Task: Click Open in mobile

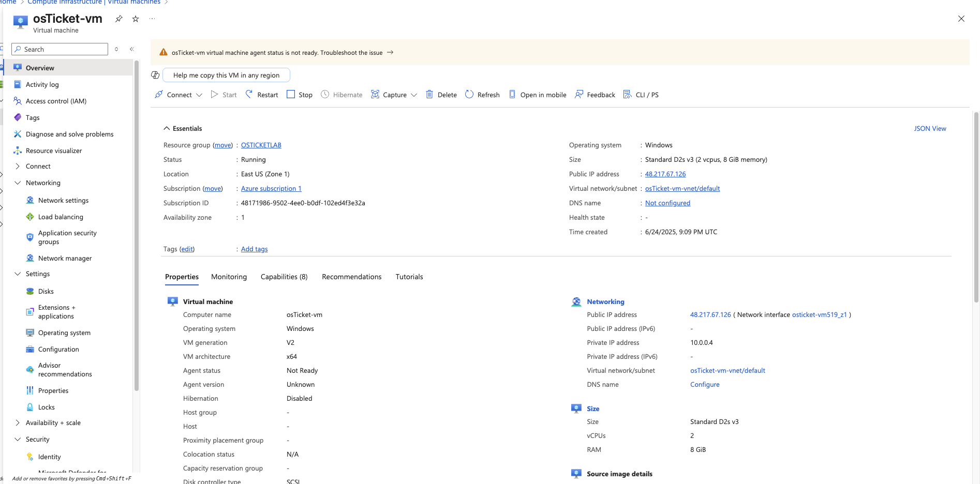Action: pyautogui.click(x=538, y=95)
